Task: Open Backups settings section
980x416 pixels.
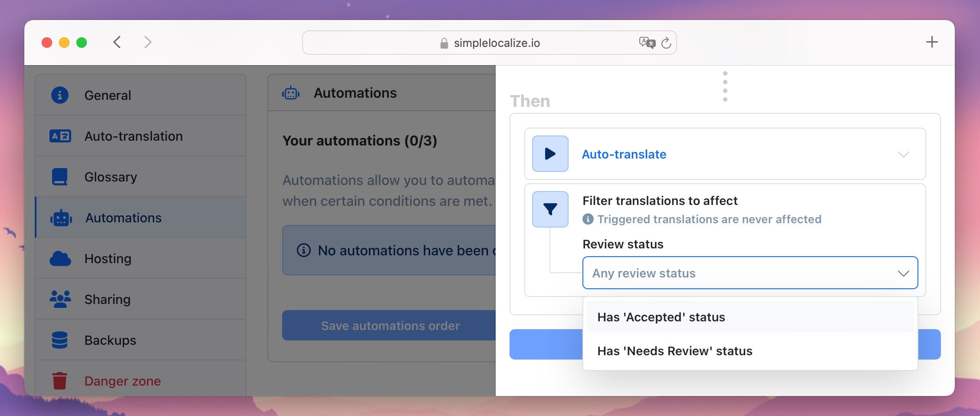Action: 141,340
